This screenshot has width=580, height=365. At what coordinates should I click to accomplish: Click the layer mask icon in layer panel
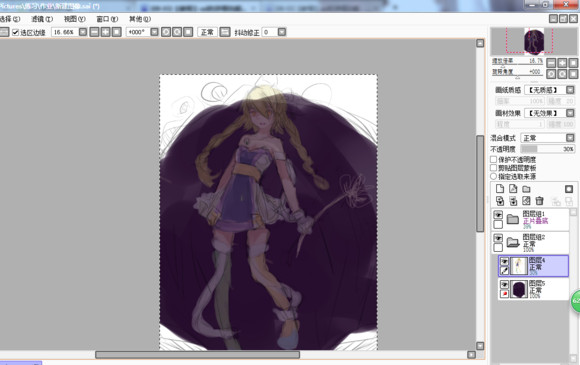[569, 189]
